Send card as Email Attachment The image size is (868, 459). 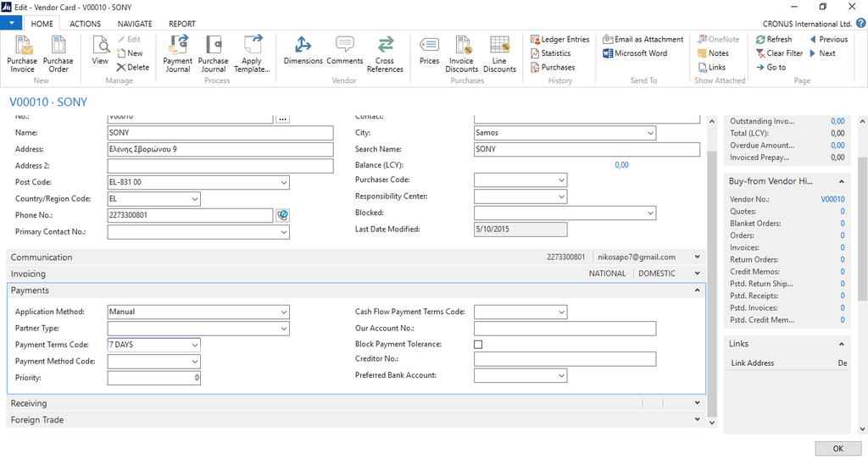pos(643,39)
